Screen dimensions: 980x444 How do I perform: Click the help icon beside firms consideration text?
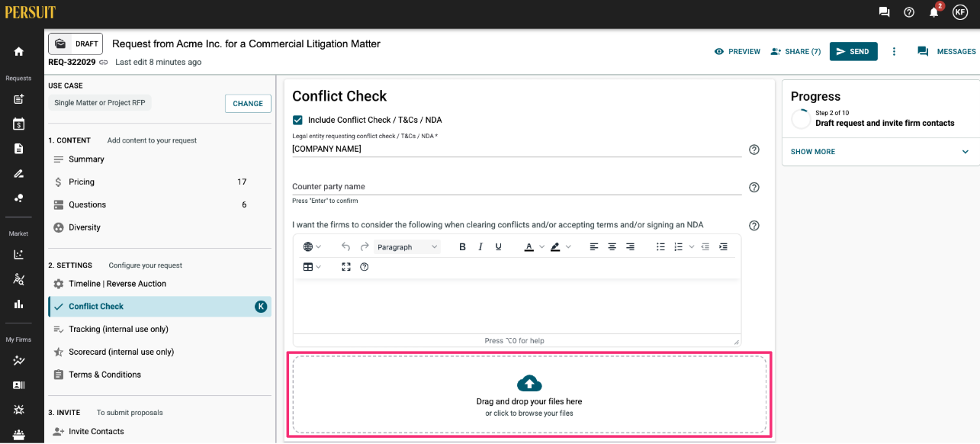754,225
